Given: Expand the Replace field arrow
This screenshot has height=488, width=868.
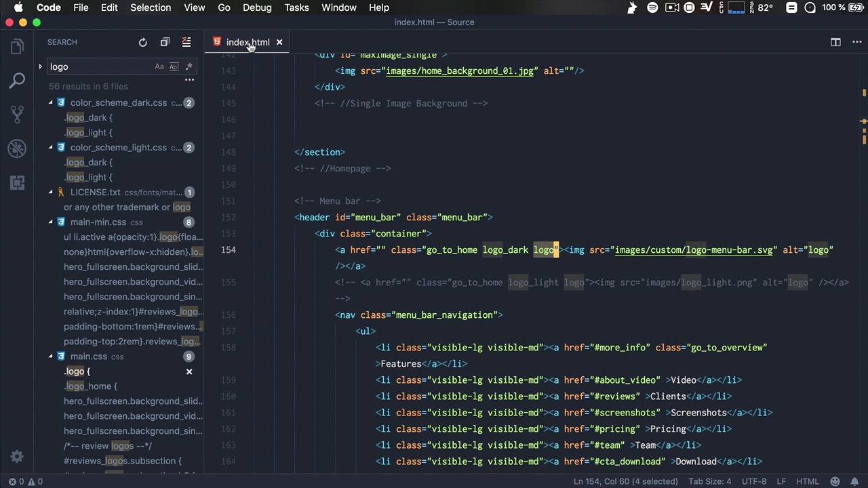Looking at the screenshot, I should (40, 66).
